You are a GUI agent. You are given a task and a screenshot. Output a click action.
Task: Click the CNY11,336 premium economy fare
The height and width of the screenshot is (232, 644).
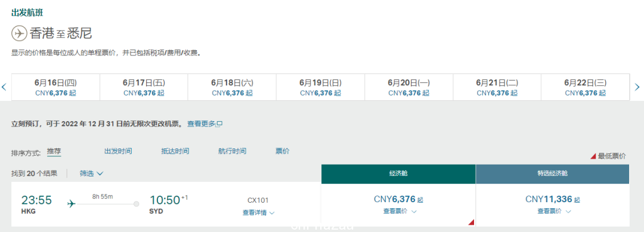(x=553, y=200)
